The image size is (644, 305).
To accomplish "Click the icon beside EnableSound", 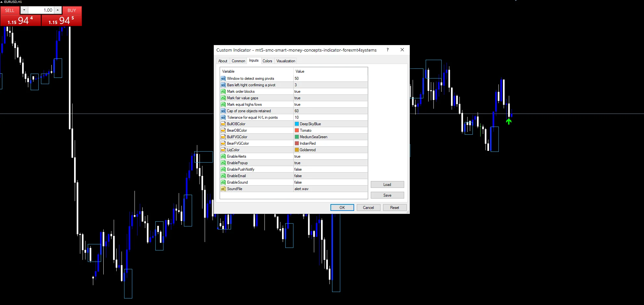I will [223, 182].
